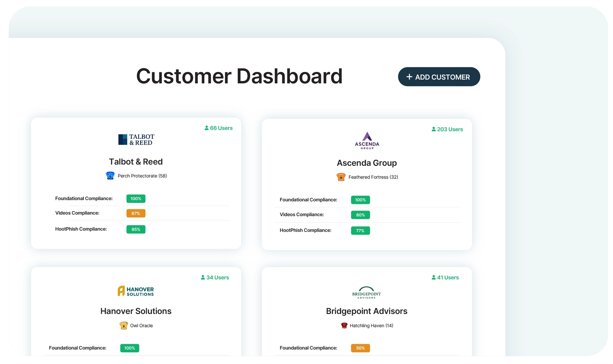613x364 pixels.
Task: Select the 34 Users count
Action: click(x=217, y=277)
